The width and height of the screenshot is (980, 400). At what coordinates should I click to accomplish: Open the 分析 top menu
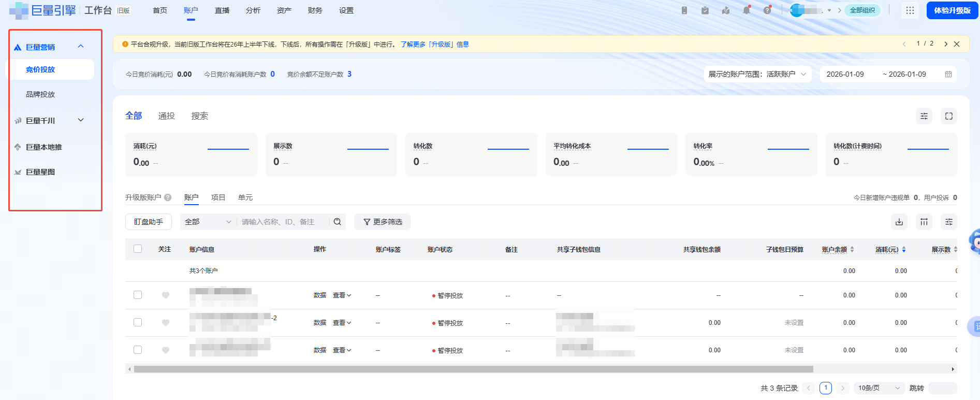253,10
